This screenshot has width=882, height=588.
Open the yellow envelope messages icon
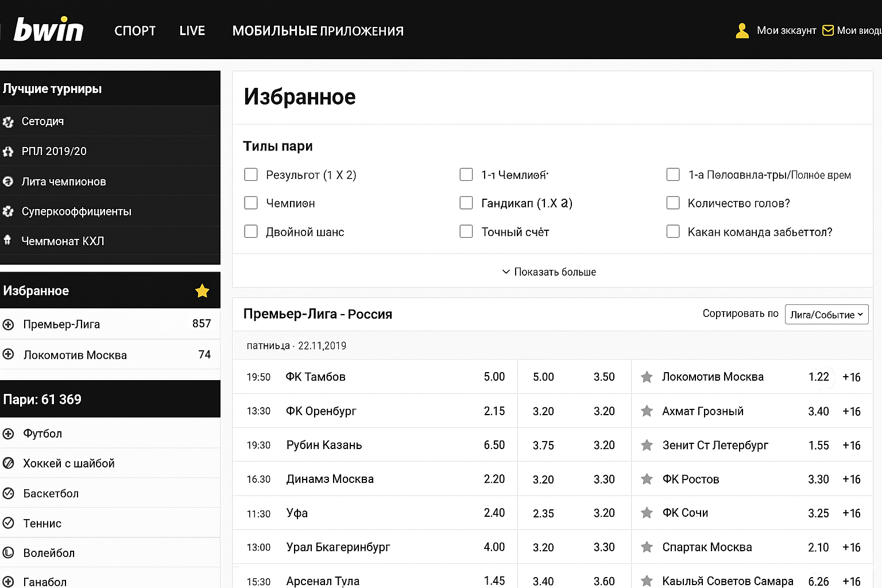coord(828,30)
